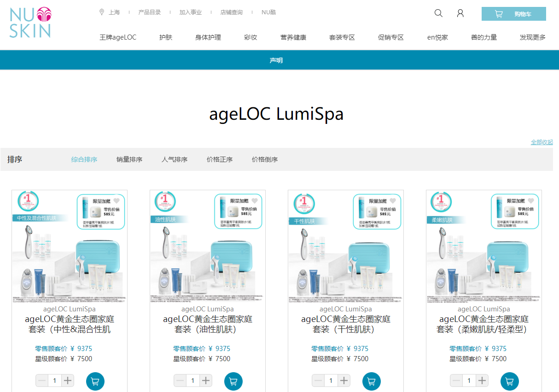Click quantity field of 油性肌肤 set
The height and width of the screenshot is (392, 559).
[x=193, y=380]
